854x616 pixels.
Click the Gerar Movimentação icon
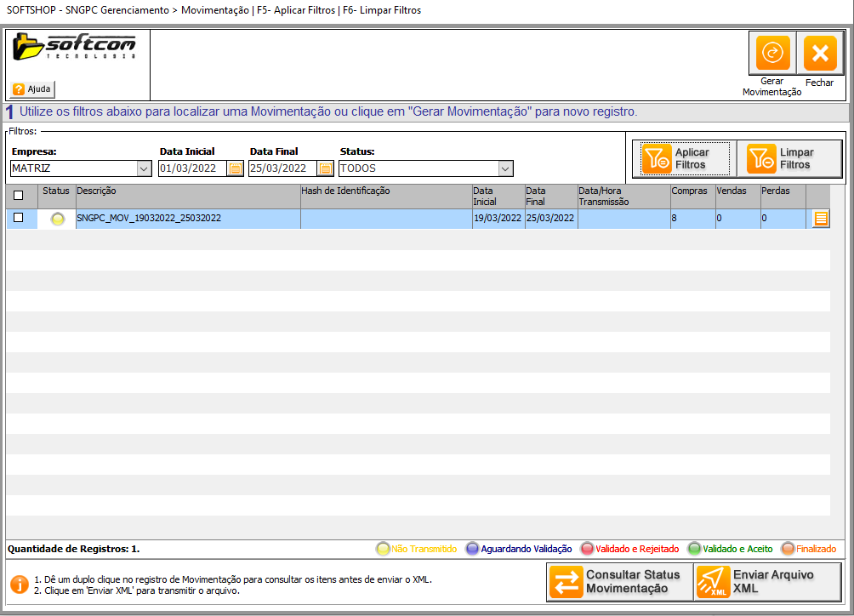[x=772, y=54]
